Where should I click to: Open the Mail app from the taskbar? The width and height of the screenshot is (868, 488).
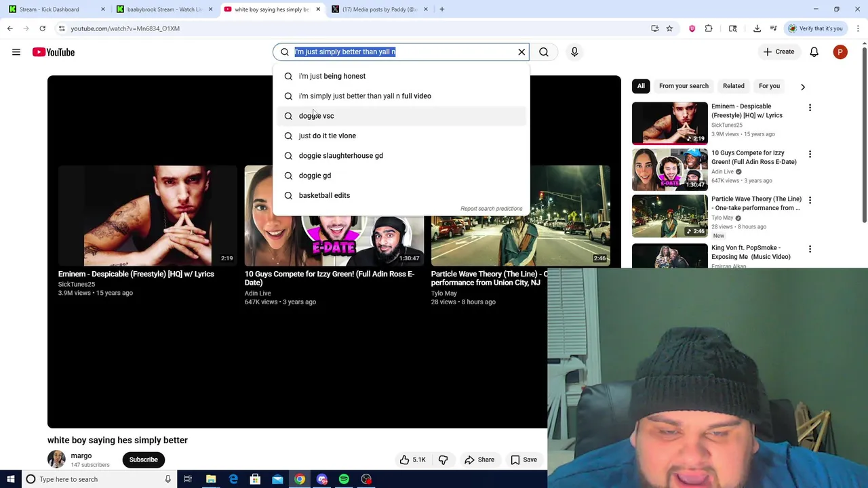[277, 479]
